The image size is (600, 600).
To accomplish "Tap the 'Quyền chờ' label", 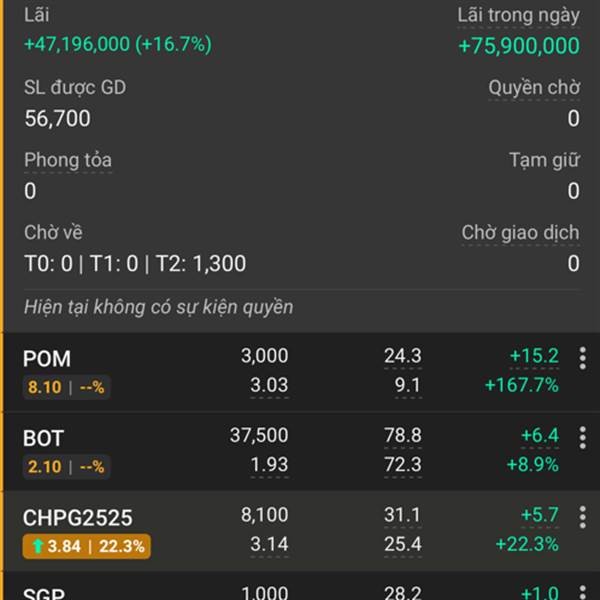I will click(534, 88).
